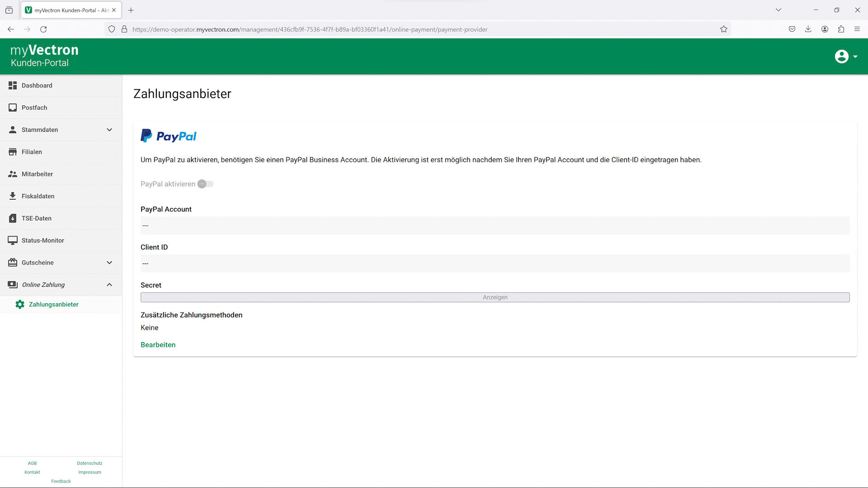
Task: Expand the Stammdaten submenu chevron
Action: (109, 130)
